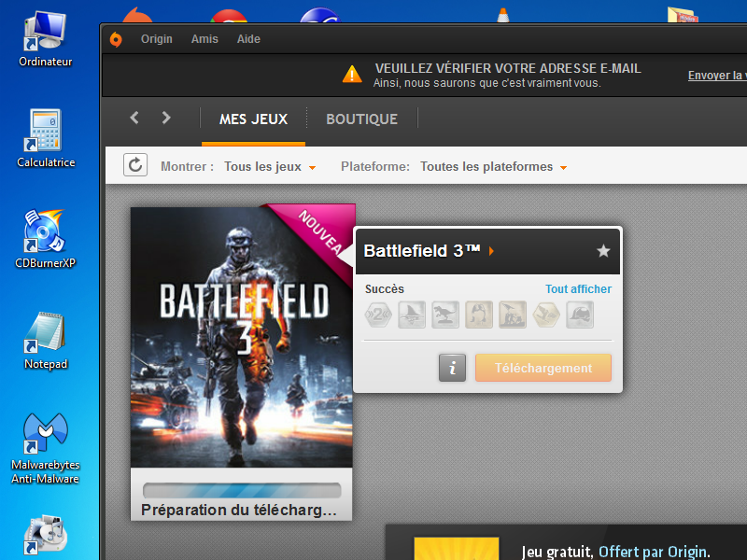Go back with the left arrow
747x560 pixels.
coord(134,118)
